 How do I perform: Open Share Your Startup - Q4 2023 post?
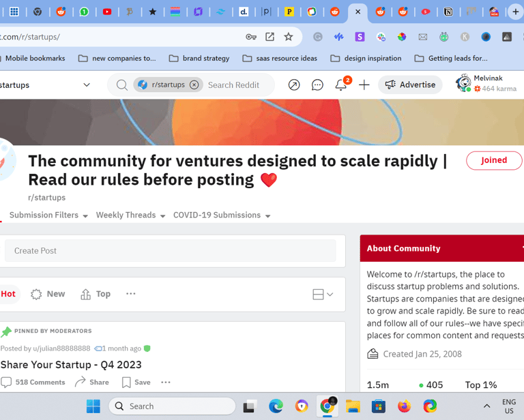coord(71,365)
